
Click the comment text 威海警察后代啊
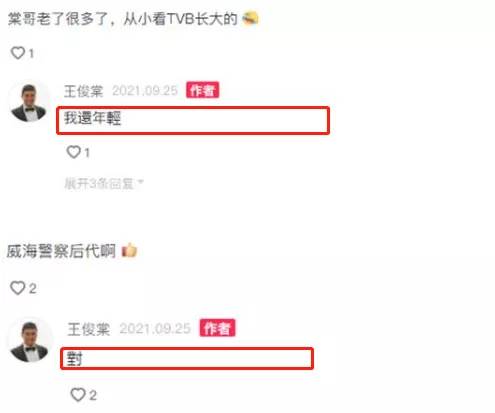click(61, 251)
